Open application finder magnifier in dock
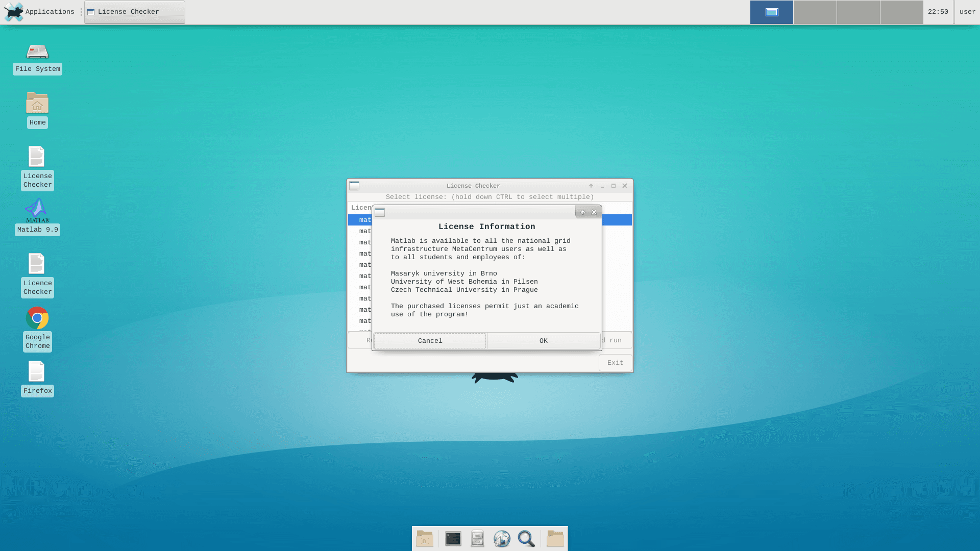980x551 pixels. click(526, 539)
